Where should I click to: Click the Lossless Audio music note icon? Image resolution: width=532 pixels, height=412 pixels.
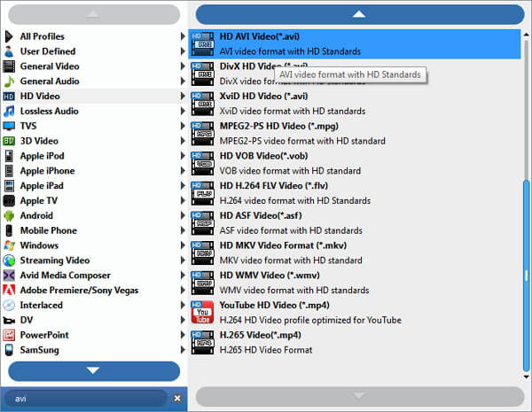10,111
